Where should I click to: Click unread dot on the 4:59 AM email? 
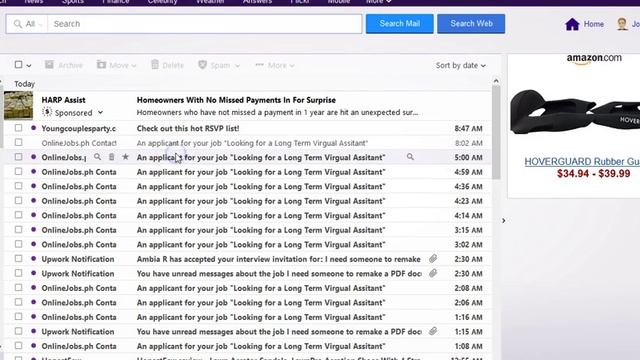(x=33, y=171)
